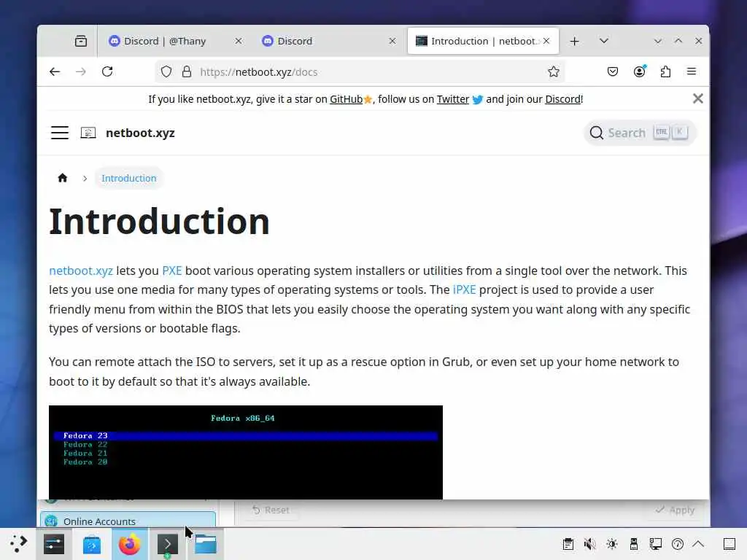Open Firefox View recent browsing icon
The height and width of the screenshot is (560, 747).
(81, 41)
